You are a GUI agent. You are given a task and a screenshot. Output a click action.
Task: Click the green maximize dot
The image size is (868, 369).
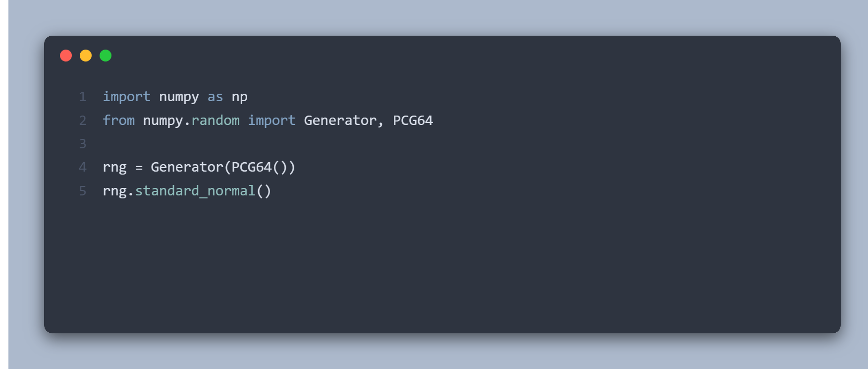(x=106, y=56)
